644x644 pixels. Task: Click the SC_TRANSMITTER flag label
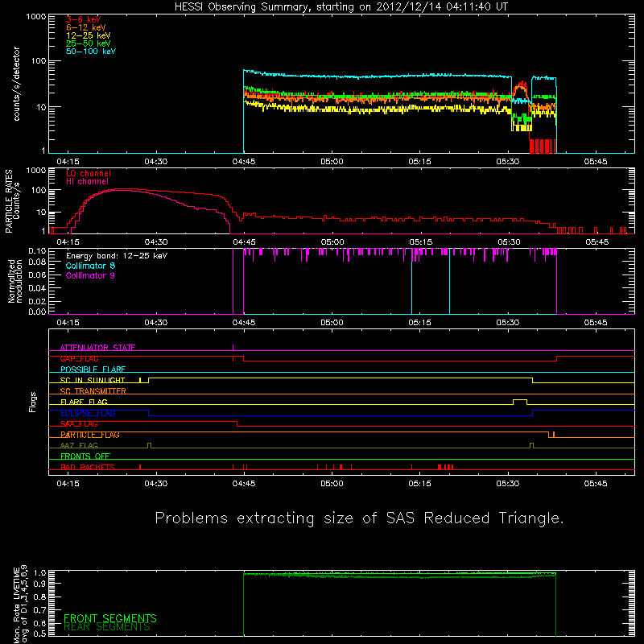click(93, 391)
